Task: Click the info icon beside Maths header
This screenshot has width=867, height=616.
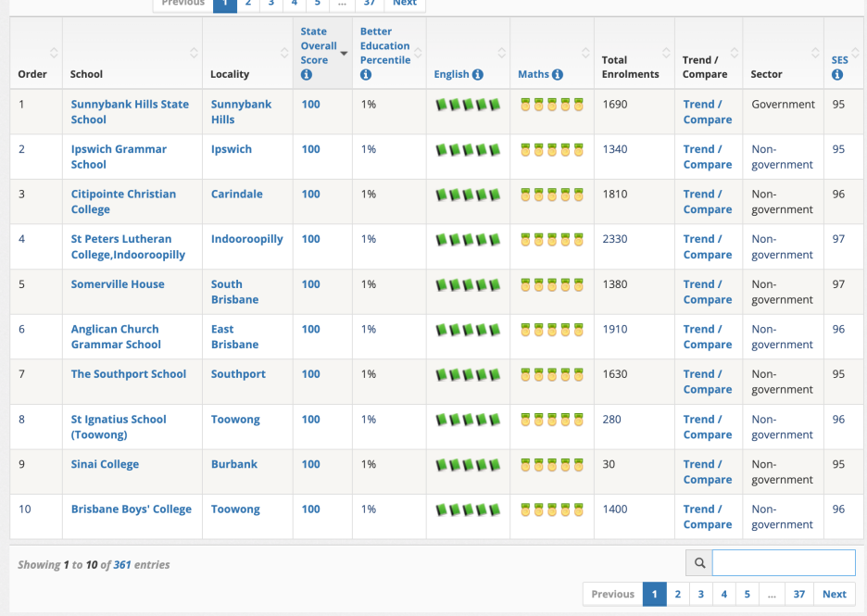Action: click(558, 75)
